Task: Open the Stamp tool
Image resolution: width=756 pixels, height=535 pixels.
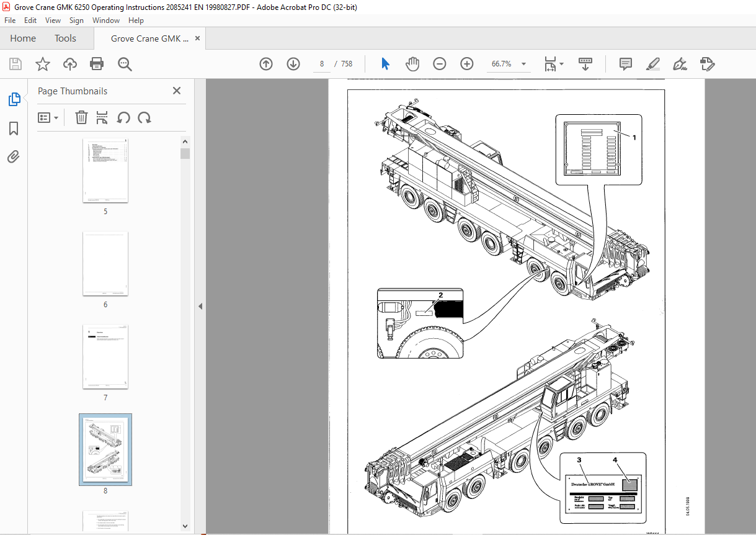Action: 708,64
